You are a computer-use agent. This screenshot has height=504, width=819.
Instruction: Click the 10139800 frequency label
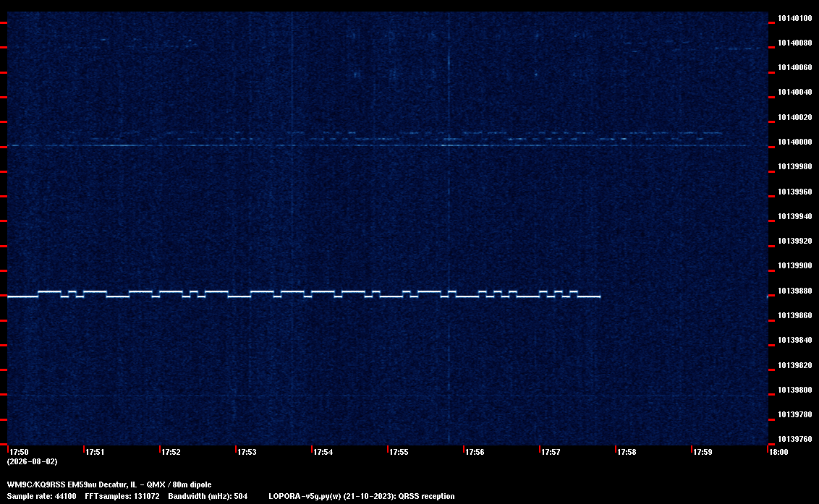pyautogui.click(x=794, y=390)
